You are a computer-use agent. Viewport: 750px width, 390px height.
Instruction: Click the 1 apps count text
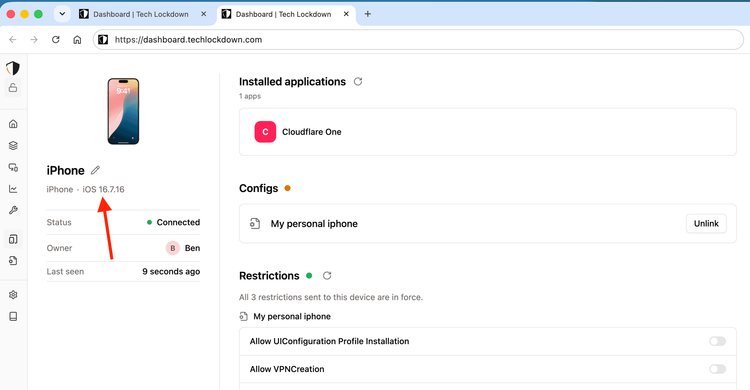(x=250, y=96)
